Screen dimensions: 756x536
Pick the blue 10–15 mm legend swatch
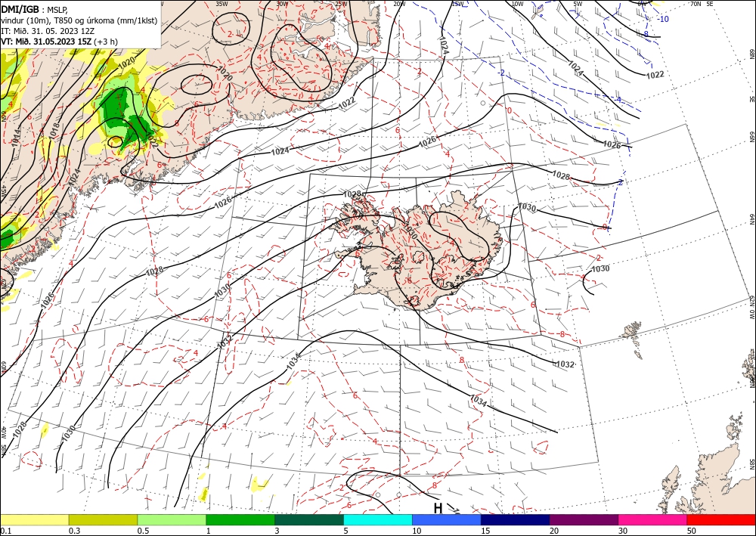coord(447,519)
